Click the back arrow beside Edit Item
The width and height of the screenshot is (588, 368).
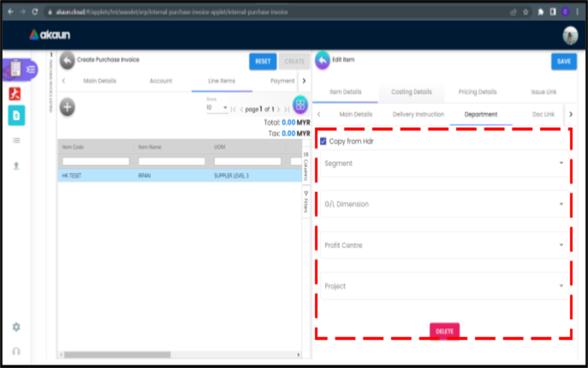[323, 61]
